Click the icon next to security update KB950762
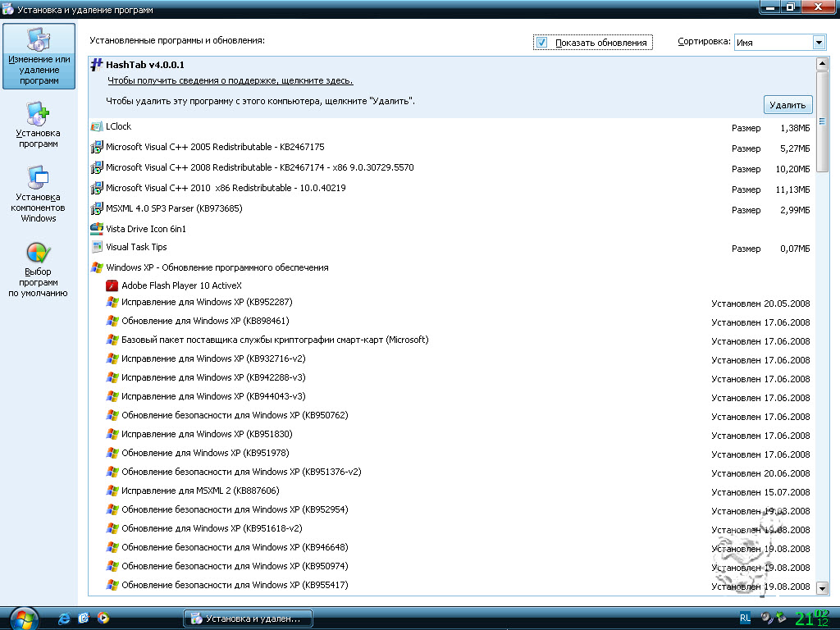 pos(112,415)
